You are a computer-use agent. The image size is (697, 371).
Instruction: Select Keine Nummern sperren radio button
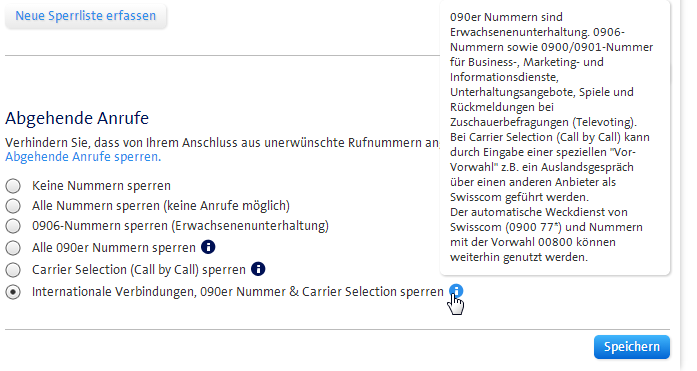pos(13,186)
